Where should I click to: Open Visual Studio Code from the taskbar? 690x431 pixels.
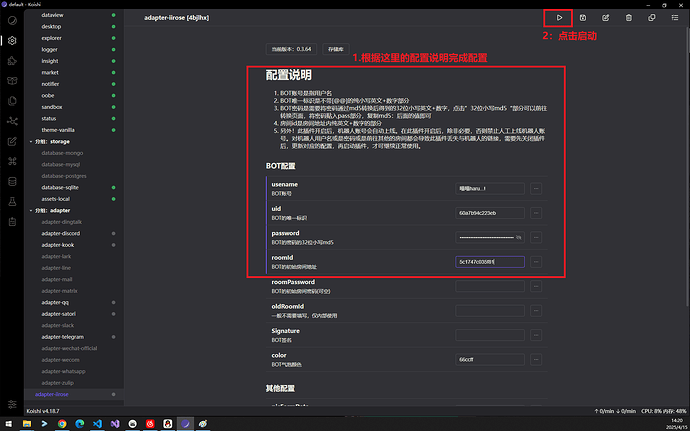(x=97, y=424)
